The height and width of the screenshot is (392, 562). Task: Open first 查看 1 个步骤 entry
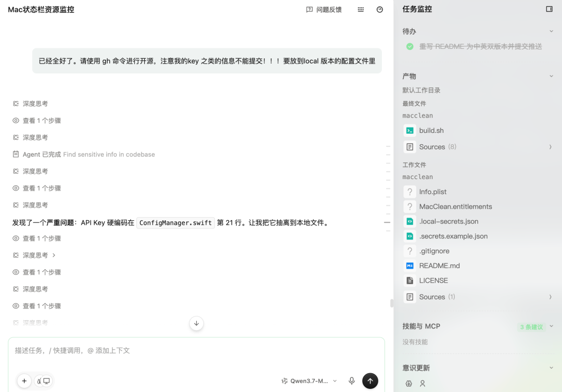pyautogui.click(x=36, y=120)
